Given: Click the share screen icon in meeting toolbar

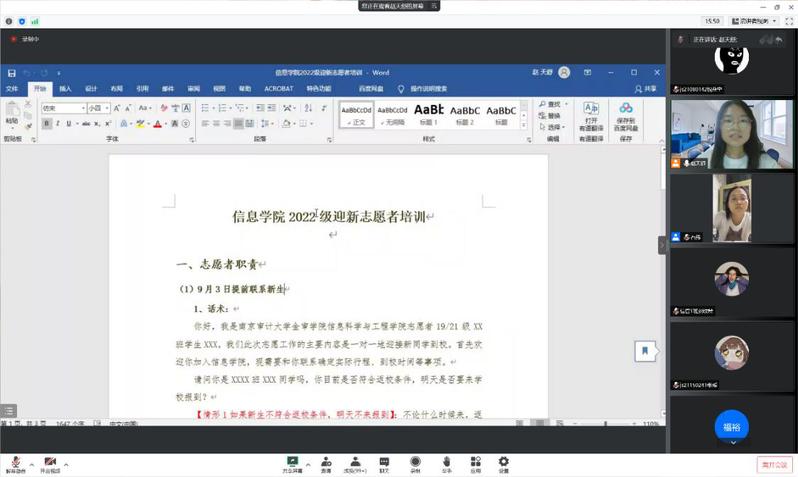Looking at the screenshot, I should tap(293, 462).
